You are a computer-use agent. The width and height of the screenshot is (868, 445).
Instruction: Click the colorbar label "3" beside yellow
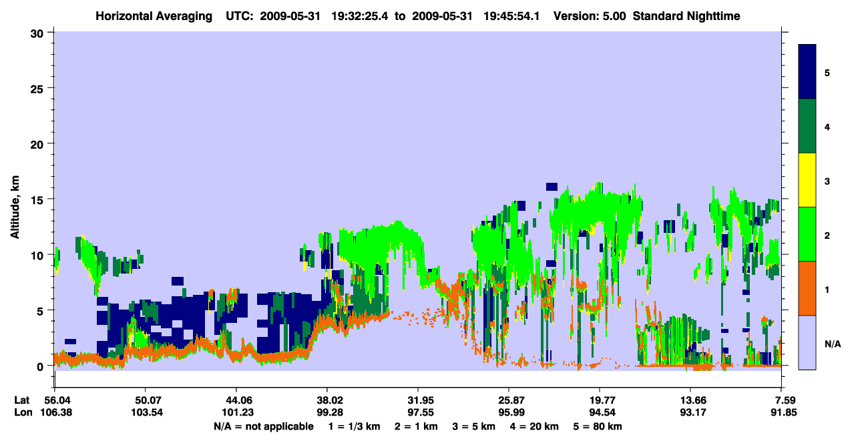coord(827,181)
